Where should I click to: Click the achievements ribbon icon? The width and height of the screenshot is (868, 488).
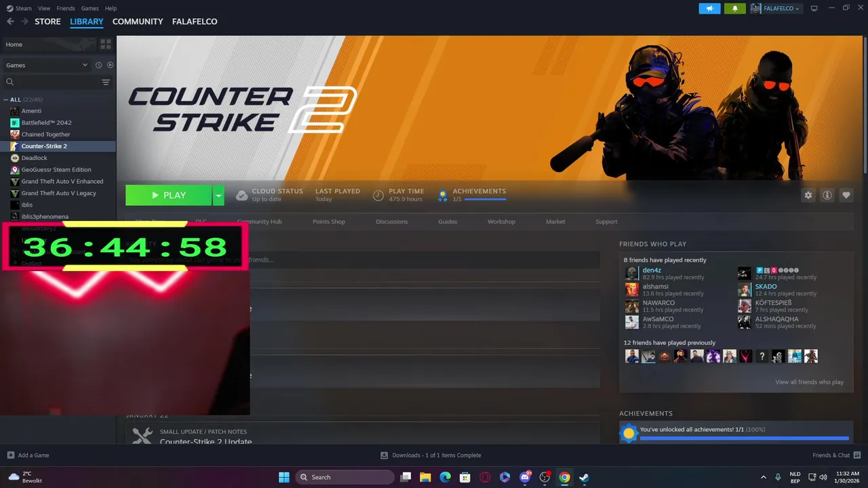coord(443,195)
